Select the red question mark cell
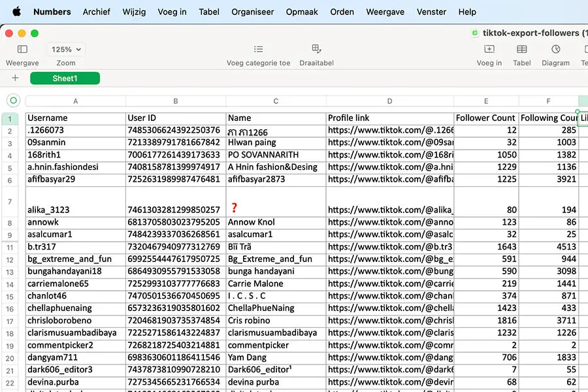This screenshot has height=392, width=588. [276, 201]
